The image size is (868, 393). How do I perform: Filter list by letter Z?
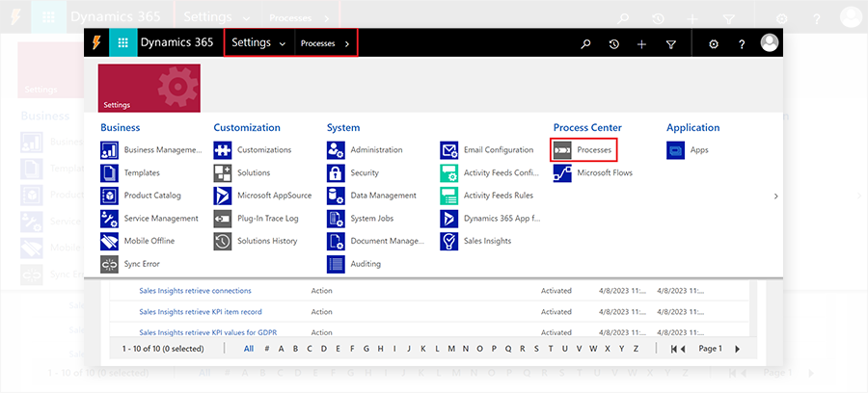pyautogui.click(x=637, y=349)
